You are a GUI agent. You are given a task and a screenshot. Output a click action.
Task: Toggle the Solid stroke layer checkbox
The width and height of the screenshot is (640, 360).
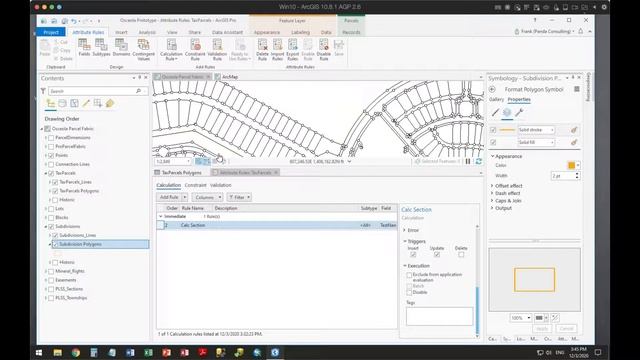pos(493,130)
